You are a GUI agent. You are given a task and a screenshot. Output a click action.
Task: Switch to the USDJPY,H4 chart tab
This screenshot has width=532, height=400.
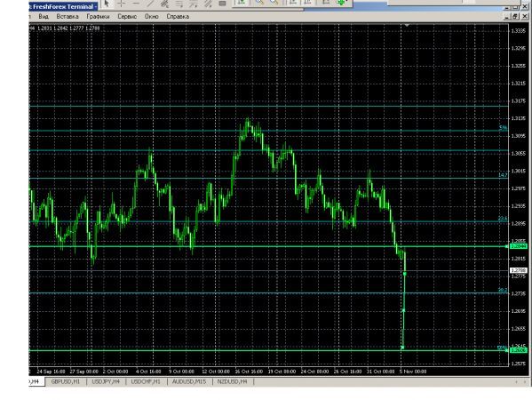tap(106, 381)
